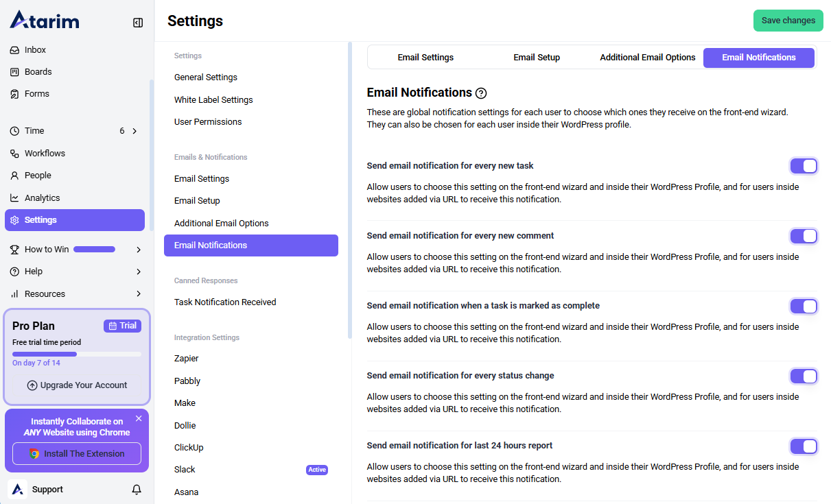Click the notification bell icon

point(137,490)
